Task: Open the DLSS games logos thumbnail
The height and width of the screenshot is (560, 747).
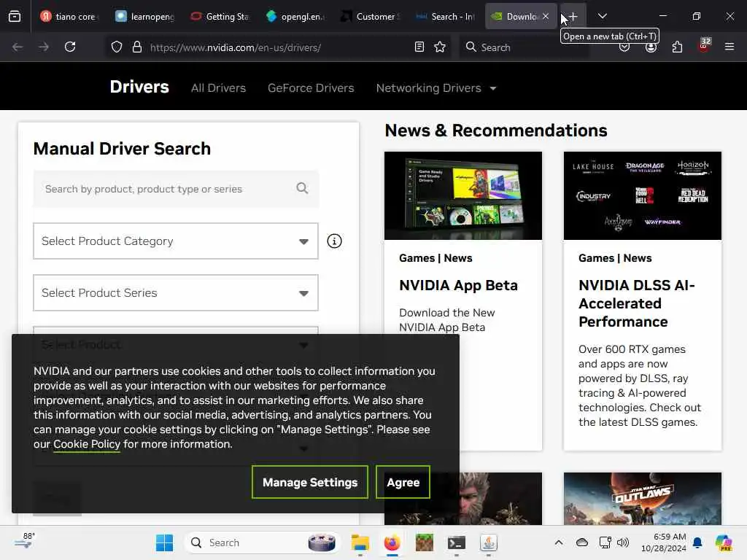Action: 642,195
